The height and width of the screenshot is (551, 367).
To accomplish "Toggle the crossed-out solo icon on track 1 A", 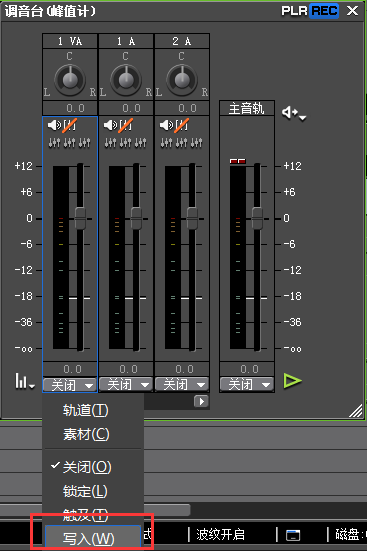I will coord(125,125).
